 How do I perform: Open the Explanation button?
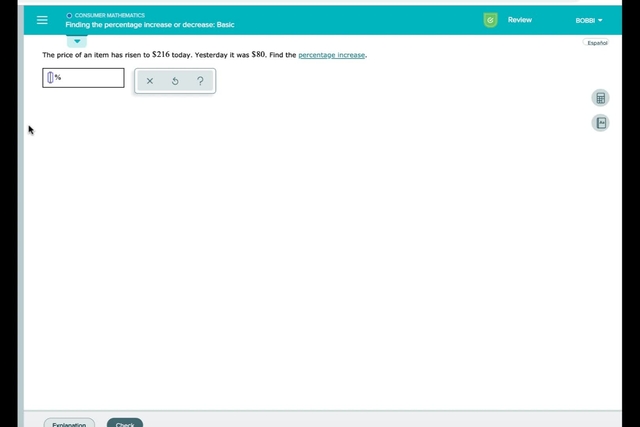[x=69, y=424]
